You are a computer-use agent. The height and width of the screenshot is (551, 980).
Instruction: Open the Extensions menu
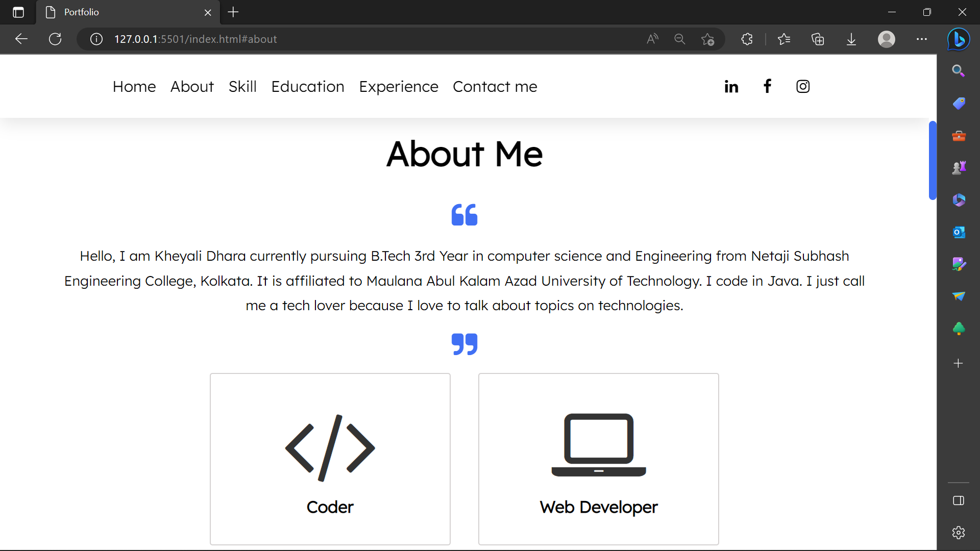(x=747, y=39)
